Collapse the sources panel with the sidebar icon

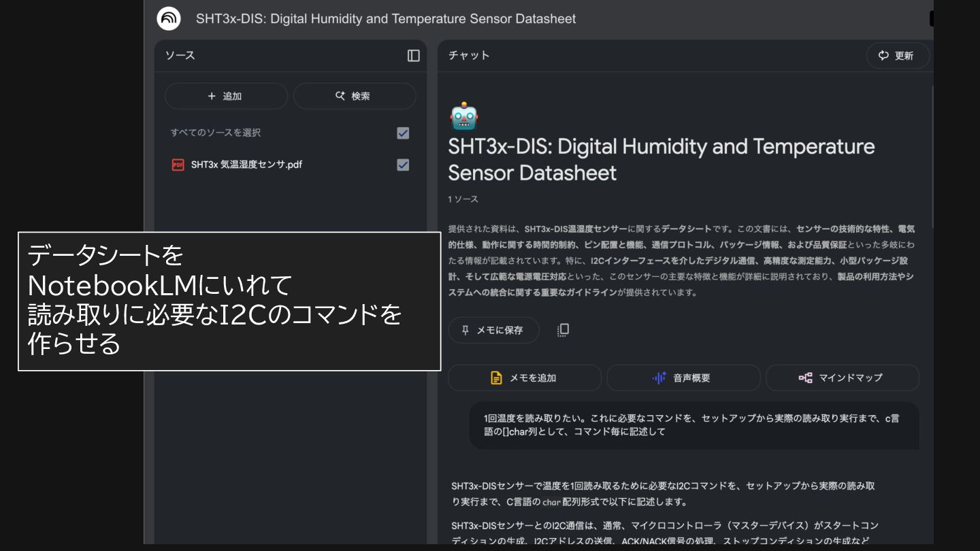pyautogui.click(x=414, y=56)
